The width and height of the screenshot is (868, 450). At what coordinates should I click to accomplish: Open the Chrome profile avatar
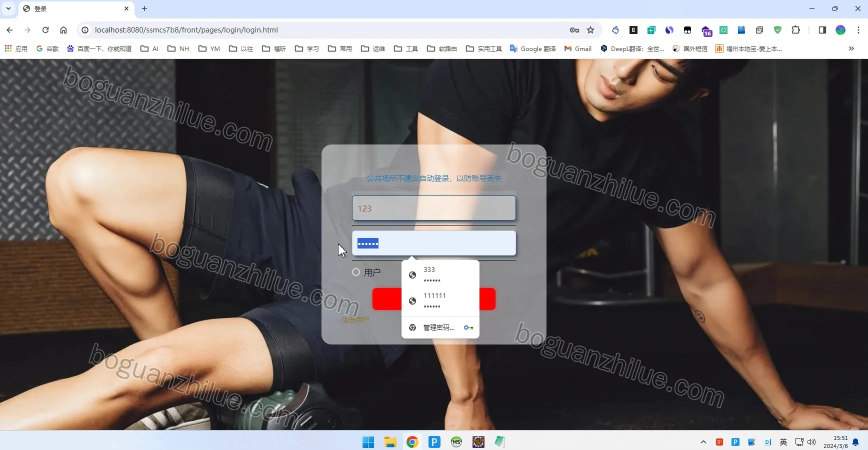pos(840,30)
